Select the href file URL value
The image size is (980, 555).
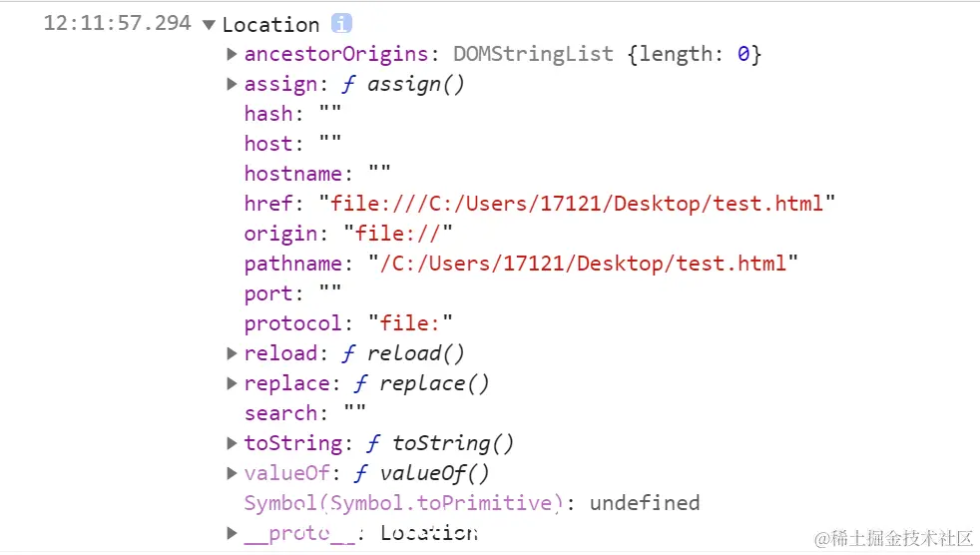tap(577, 204)
